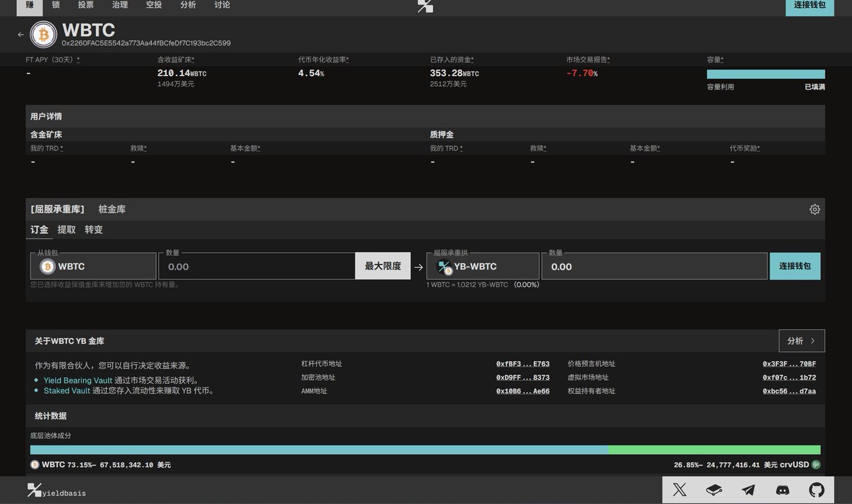Click the arrow between WBTC and YB-WBTC fields

point(419,267)
